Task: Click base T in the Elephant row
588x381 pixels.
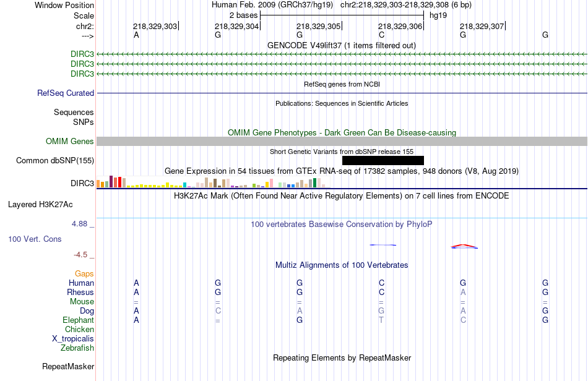Action: (x=381, y=320)
